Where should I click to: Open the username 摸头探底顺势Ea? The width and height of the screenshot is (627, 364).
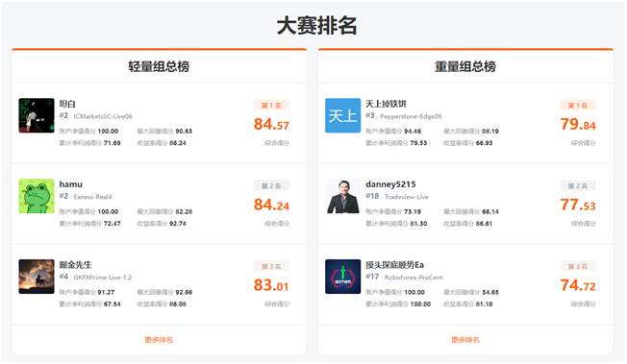pos(394,264)
